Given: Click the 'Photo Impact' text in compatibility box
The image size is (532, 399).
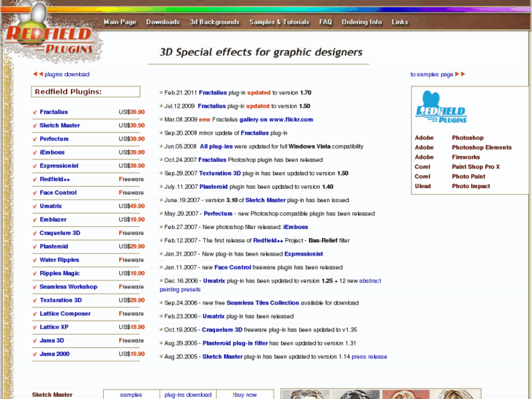Looking at the screenshot, I should [471, 186].
